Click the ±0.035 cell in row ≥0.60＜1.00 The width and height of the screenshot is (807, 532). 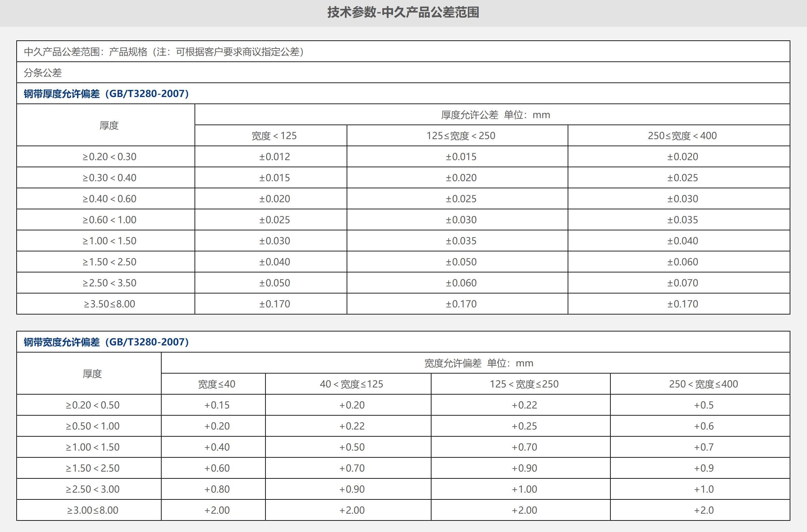click(682, 220)
